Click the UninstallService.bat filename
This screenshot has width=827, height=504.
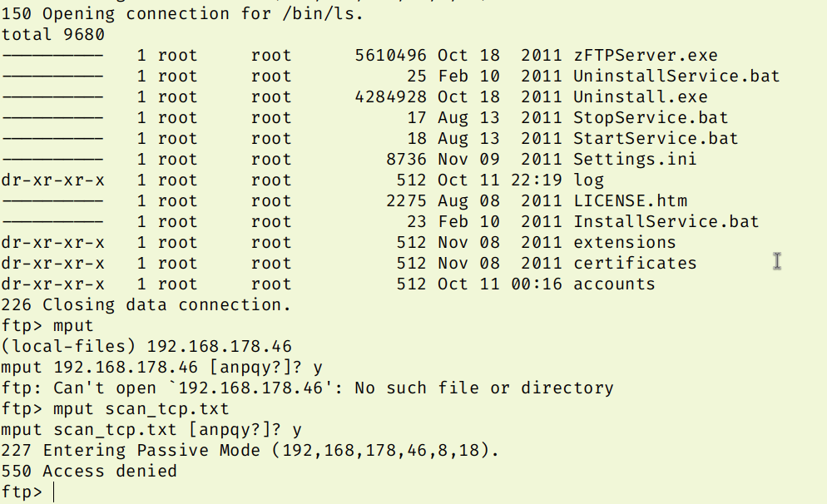tap(676, 77)
